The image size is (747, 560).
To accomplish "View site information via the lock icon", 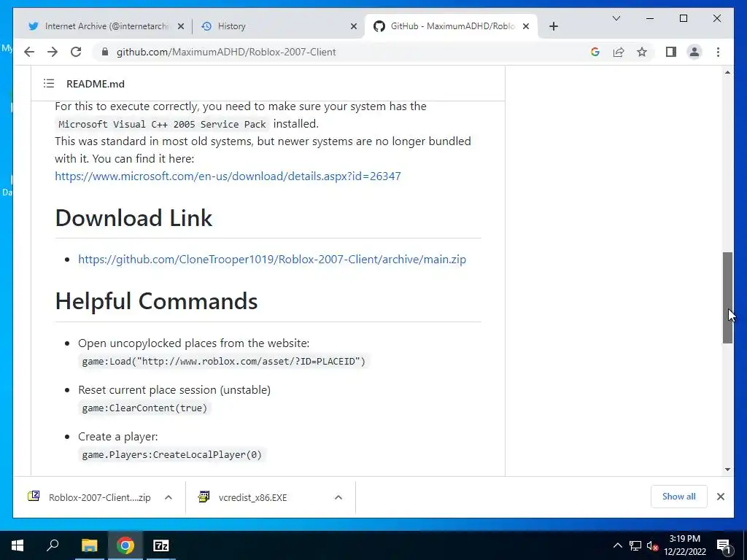I will pyautogui.click(x=105, y=52).
